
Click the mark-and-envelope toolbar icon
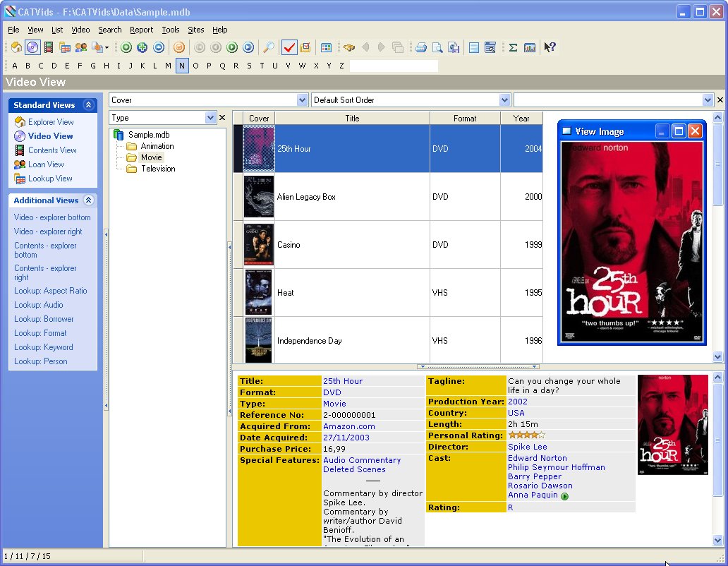coord(305,47)
